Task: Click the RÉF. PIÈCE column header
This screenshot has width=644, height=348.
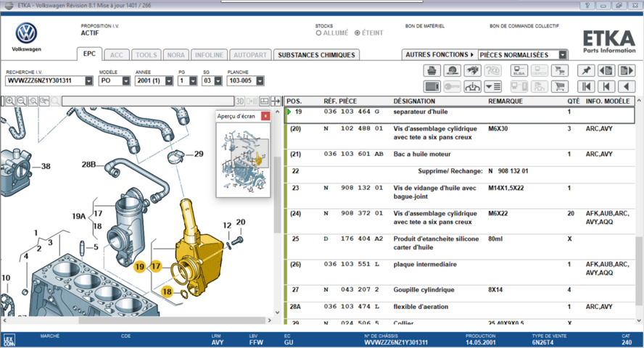Action: point(340,101)
